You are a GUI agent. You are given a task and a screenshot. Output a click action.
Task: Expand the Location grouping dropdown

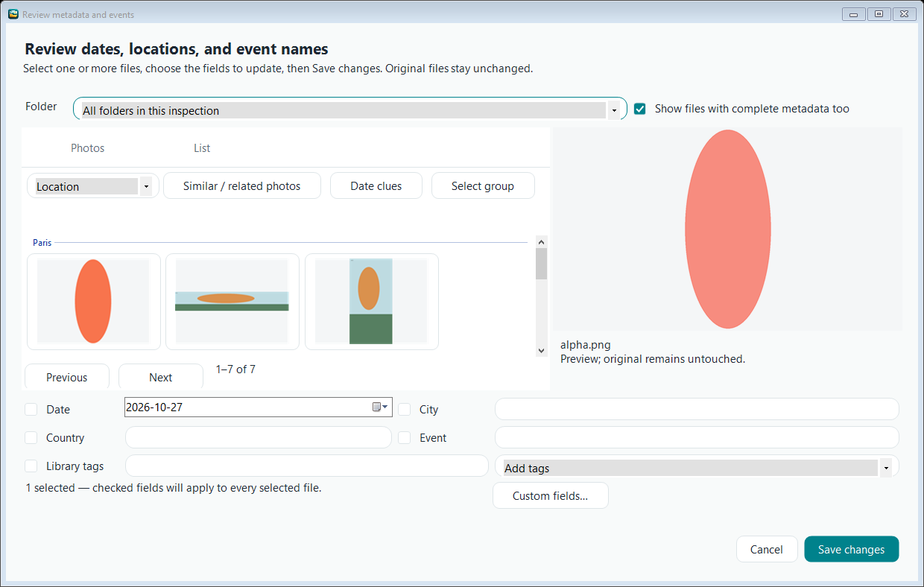(x=93, y=186)
